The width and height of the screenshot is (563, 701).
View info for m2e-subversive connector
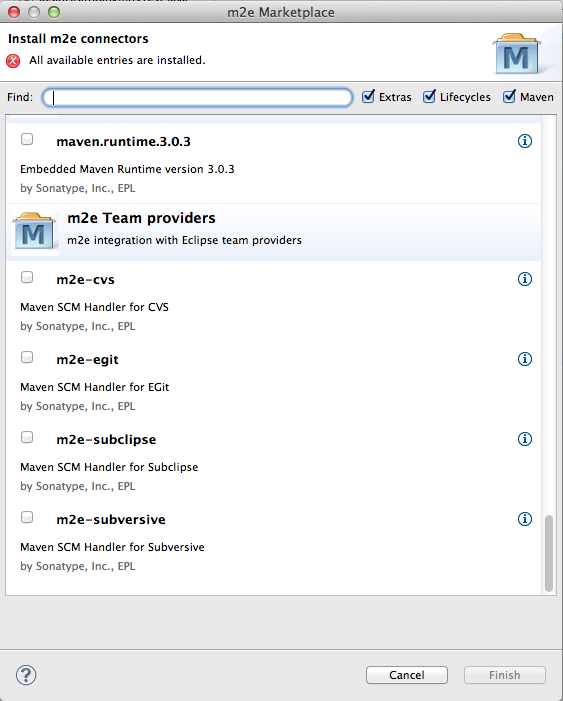coord(525,519)
